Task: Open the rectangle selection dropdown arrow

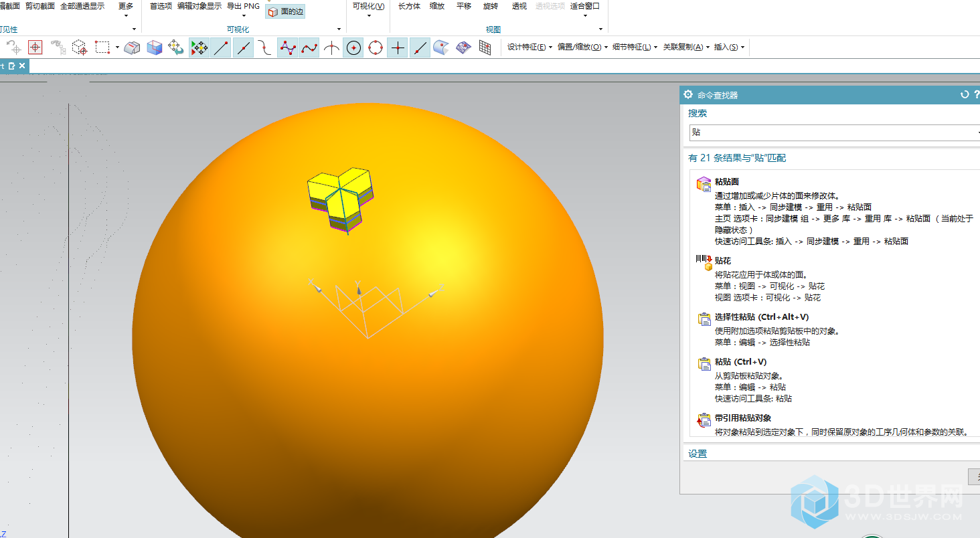Action: coord(117,48)
